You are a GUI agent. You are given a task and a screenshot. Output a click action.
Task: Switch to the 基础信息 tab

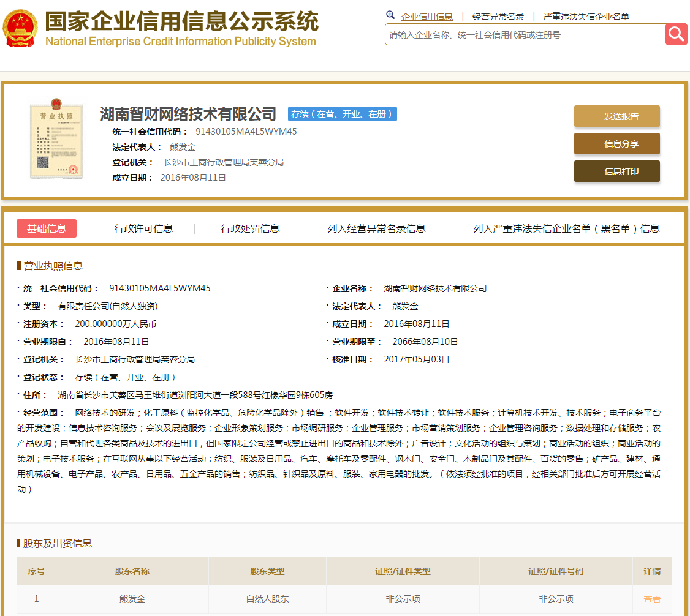(47, 228)
